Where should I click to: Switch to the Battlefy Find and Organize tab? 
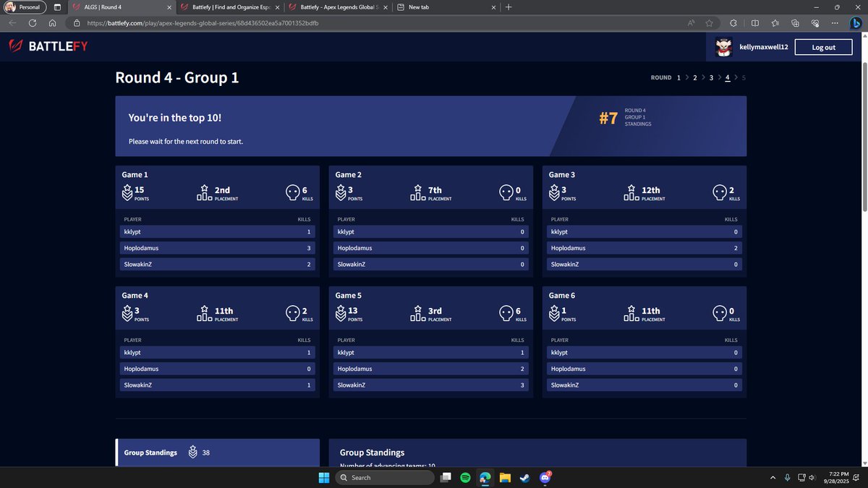click(x=231, y=7)
